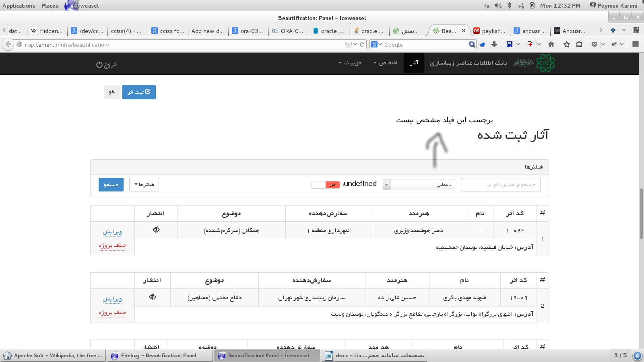Open Places menu in top panel
The width and height of the screenshot is (644, 362).
[50, 6]
